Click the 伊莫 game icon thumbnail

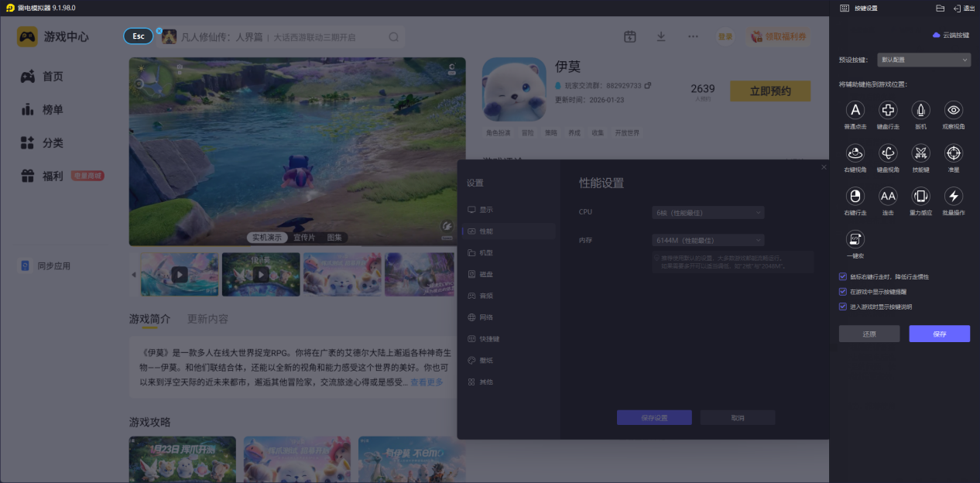tap(513, 89)
